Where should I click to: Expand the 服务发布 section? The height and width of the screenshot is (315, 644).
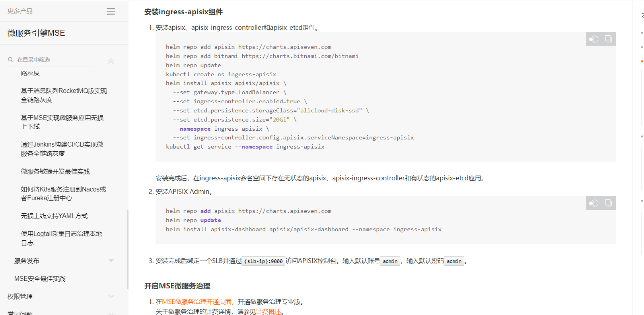111,261
